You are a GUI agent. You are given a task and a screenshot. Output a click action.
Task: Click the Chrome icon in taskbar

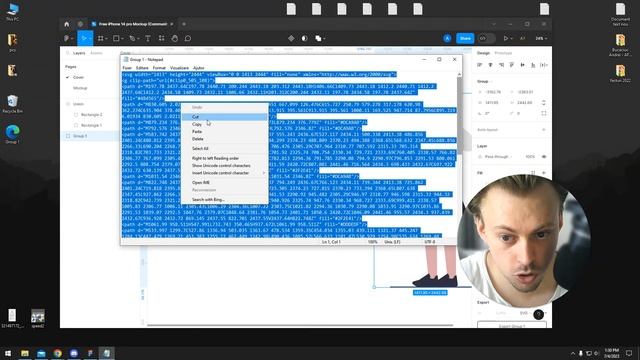tap(58, 353)
